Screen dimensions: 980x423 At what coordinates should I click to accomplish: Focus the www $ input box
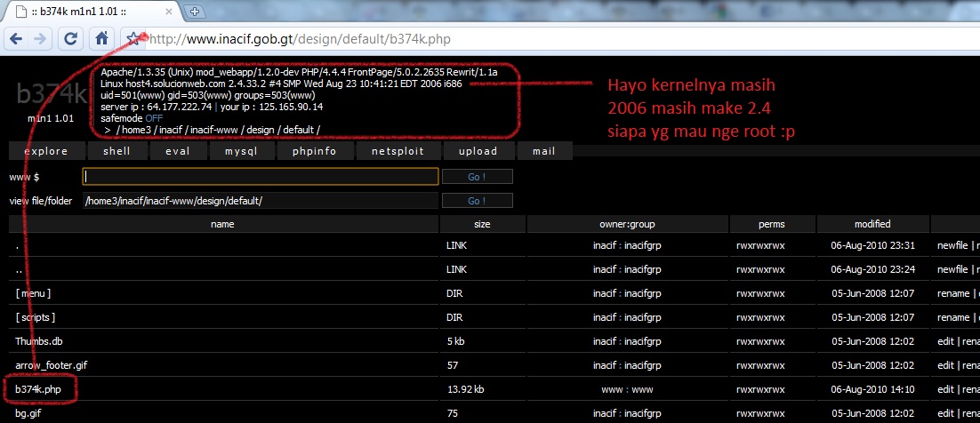260,177
